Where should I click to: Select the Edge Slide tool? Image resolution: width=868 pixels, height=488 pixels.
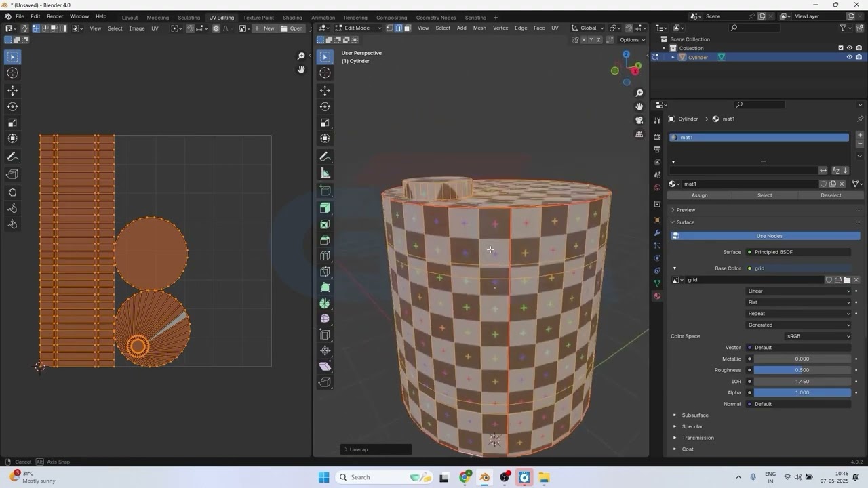point(325,335)
